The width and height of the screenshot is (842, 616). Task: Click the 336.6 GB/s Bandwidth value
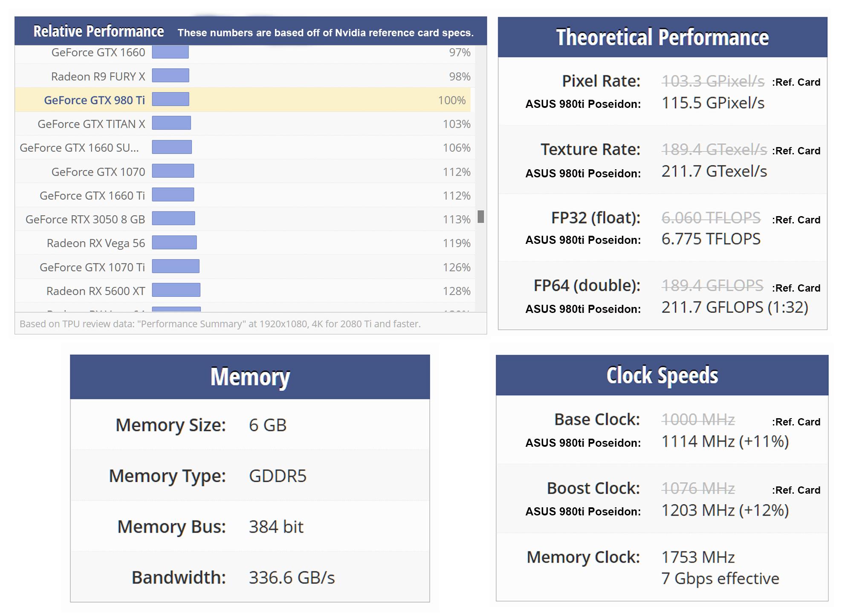click(292, 578)
